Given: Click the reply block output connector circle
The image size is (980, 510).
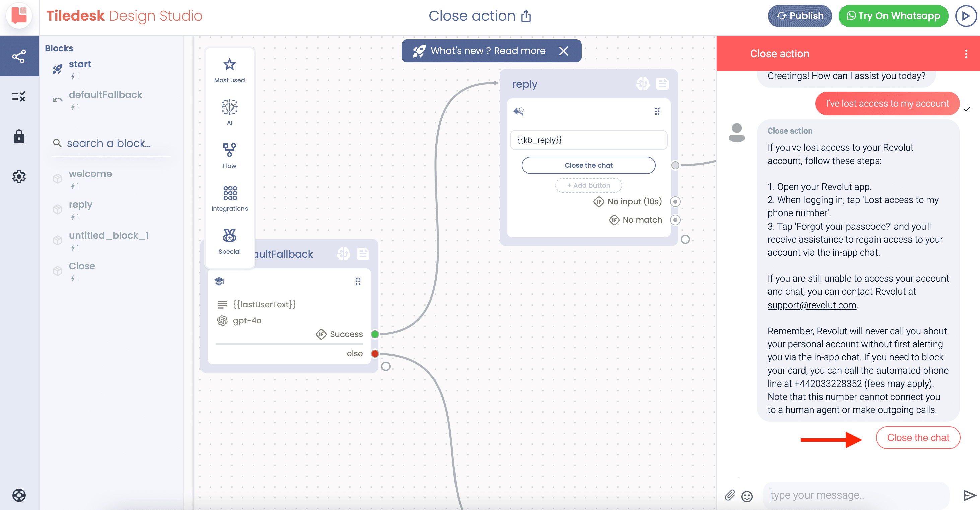Looking at the screenshot, I should tap(685, 239).
